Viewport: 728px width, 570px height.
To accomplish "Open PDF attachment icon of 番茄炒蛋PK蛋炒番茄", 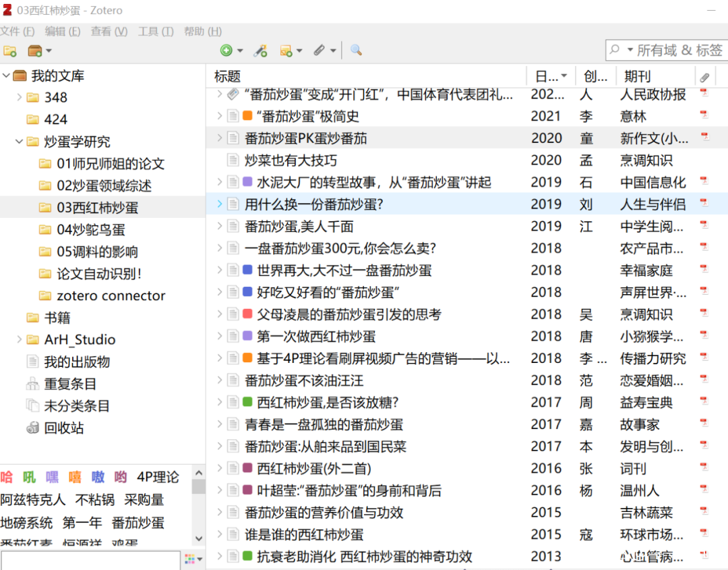I will coord(704,138).
